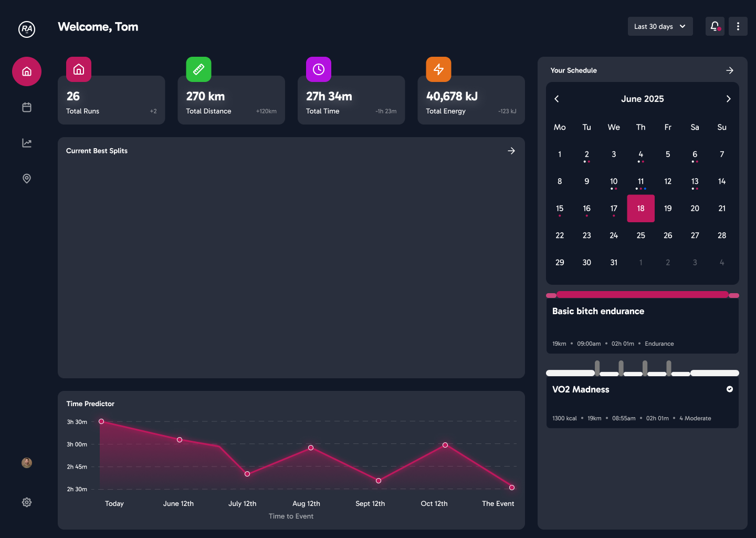Open the map pin sidebar icon
Image resolution: width=756 pixels, height=538 pixels.
[x=27, y=179]
